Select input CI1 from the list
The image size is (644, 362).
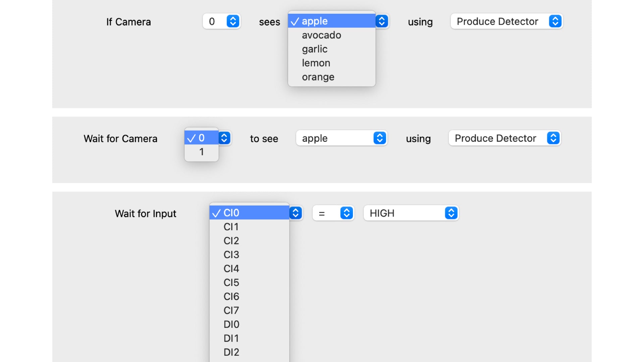(231, 227)
